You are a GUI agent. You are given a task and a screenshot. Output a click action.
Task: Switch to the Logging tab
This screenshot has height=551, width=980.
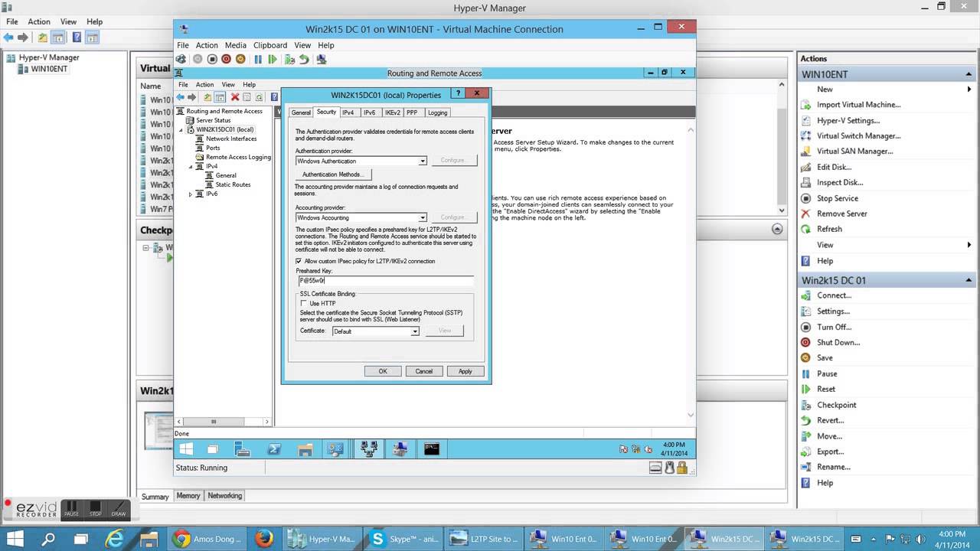[437, 112]
